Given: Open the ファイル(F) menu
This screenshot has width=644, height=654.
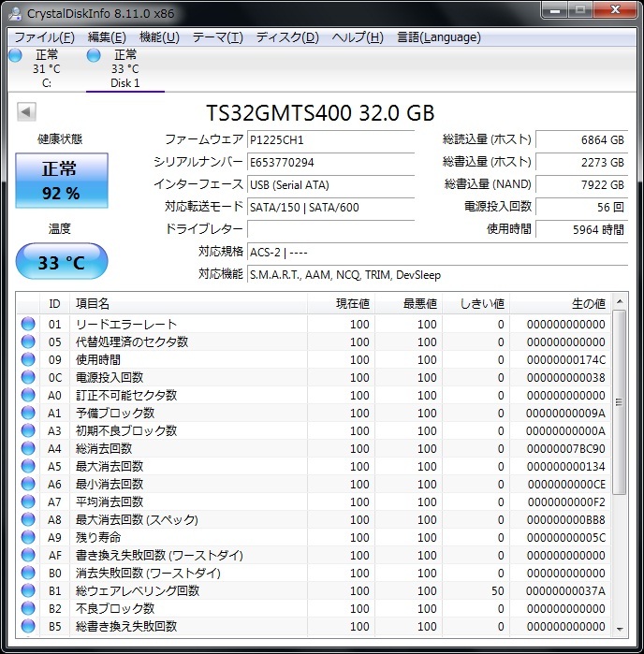Looking at the screenshot, I should (44, 37).
